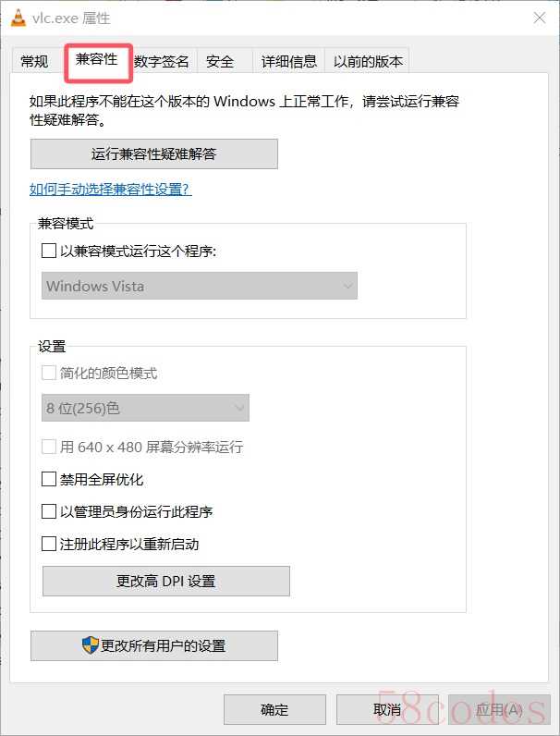
Task: Switch to the 常规 tab
Action: 34,62
